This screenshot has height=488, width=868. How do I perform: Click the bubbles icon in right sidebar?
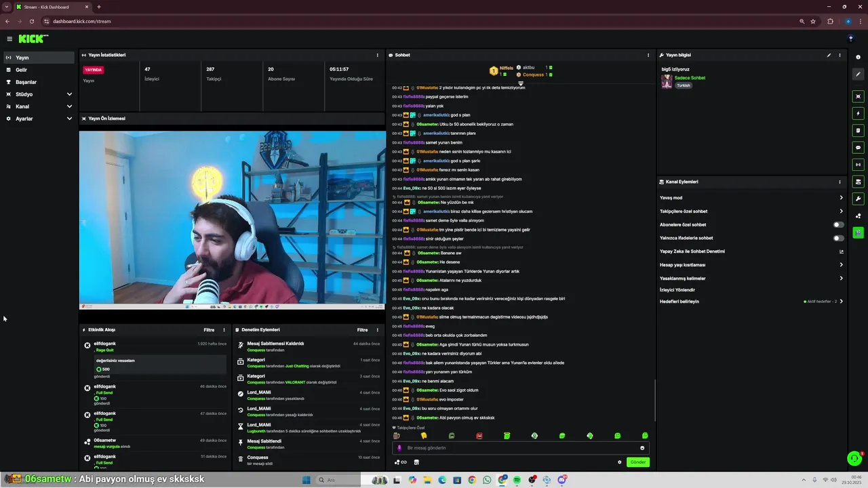point(859,216)
